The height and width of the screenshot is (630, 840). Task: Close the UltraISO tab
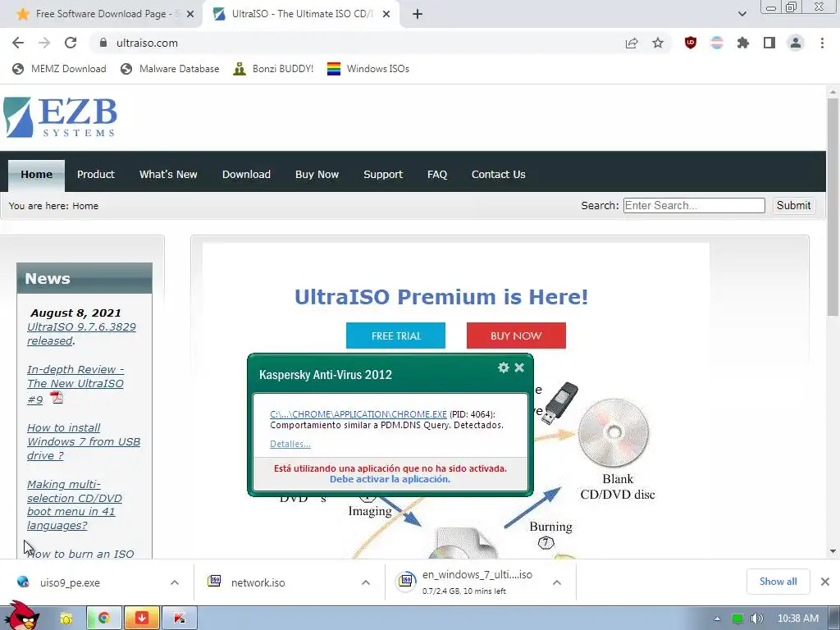(386, 14)
